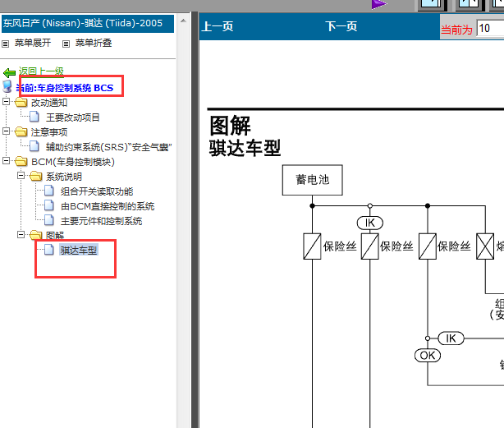The width and height of the screenshot is (504, 428).
Task: Collapse the 图解 subfolder node
Action: point(21,235)
